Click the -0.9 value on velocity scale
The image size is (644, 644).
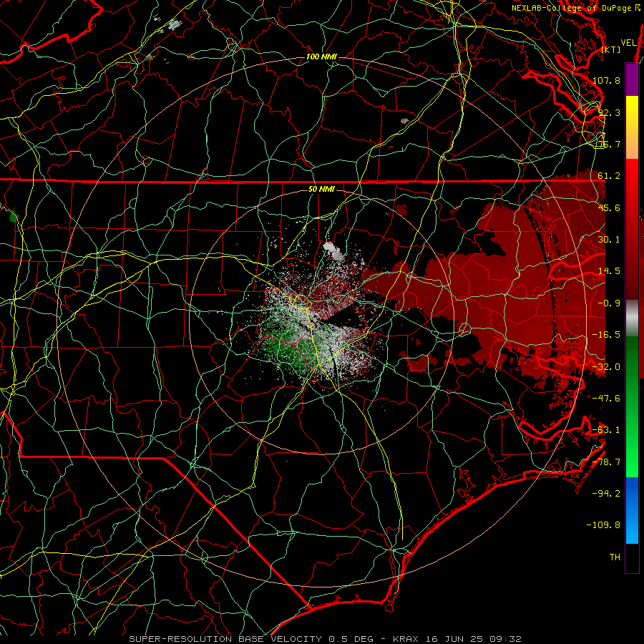tap(609, 303)
